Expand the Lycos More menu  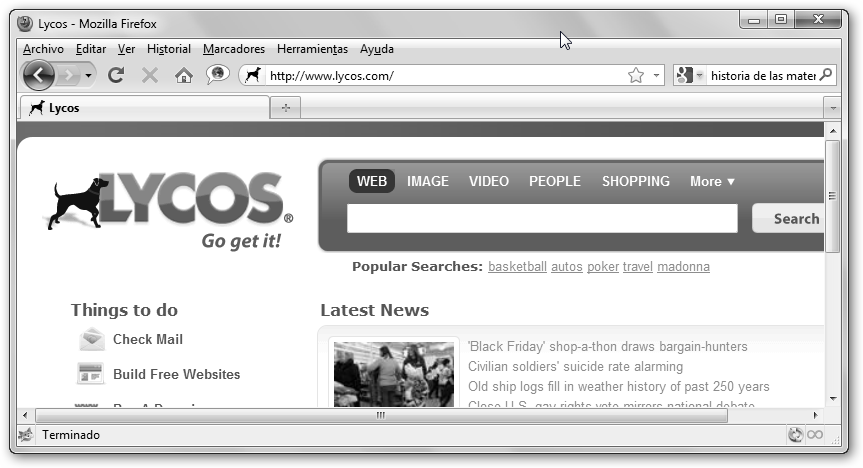(712, 181)
